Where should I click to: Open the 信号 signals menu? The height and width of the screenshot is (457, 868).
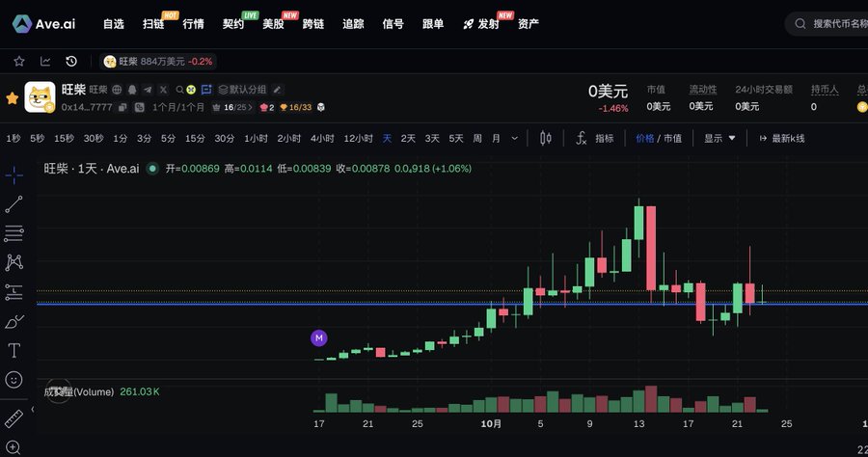click(x=393, y=24)
